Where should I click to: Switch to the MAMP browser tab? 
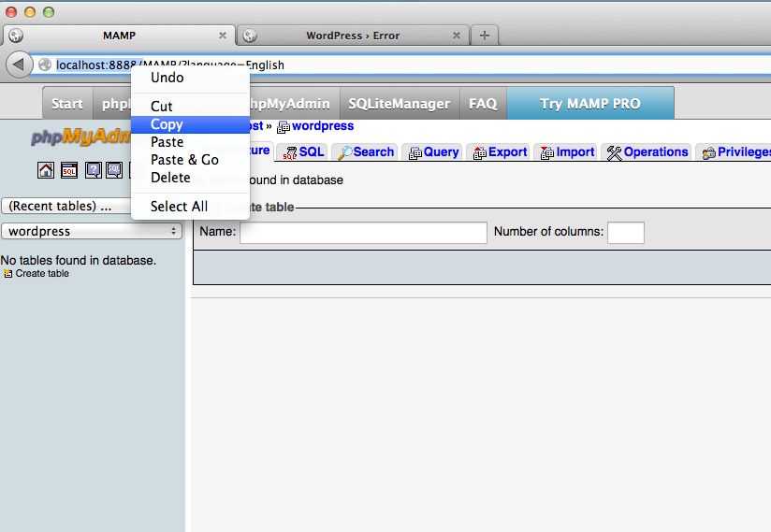pyautogui.click(x=120, y=36)
